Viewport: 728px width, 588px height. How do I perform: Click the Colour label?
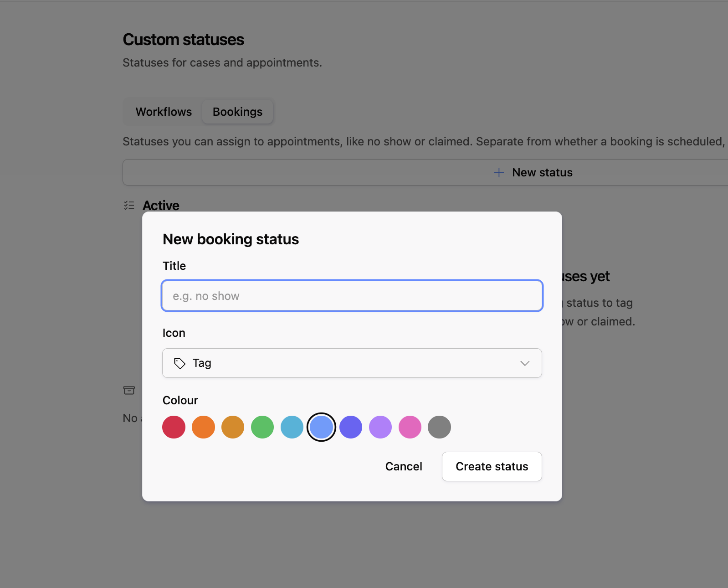(180, 400)
